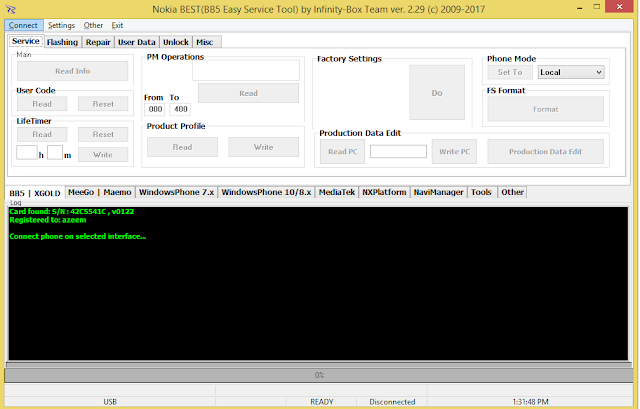Open the Other menu in menu bar

(93, 25)
